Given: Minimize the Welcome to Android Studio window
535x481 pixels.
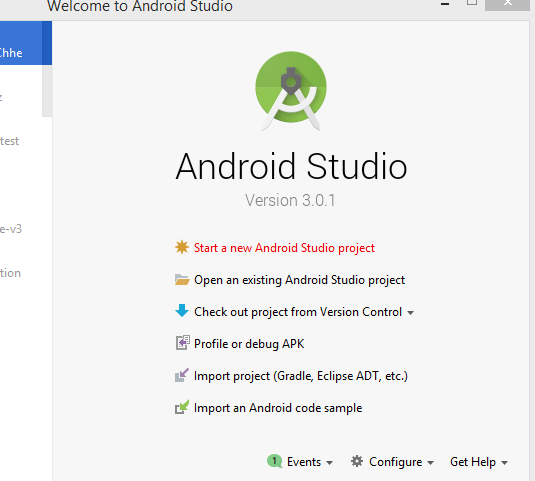Looking at the screenshot, I should (x=445, y=4).
